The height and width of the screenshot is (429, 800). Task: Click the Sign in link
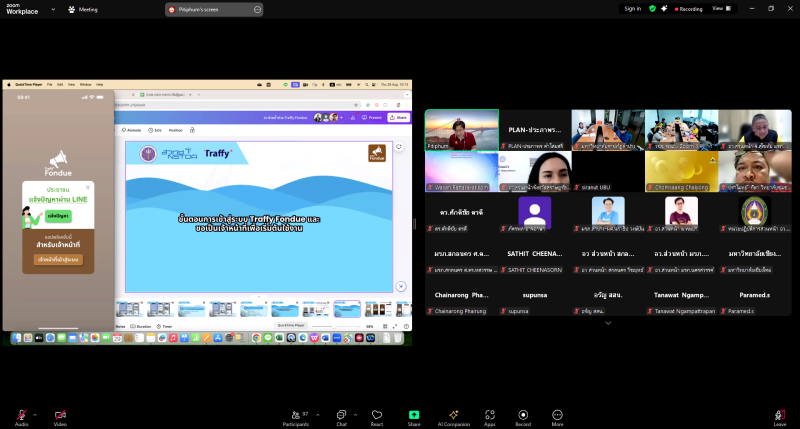[x=632, y=8]
